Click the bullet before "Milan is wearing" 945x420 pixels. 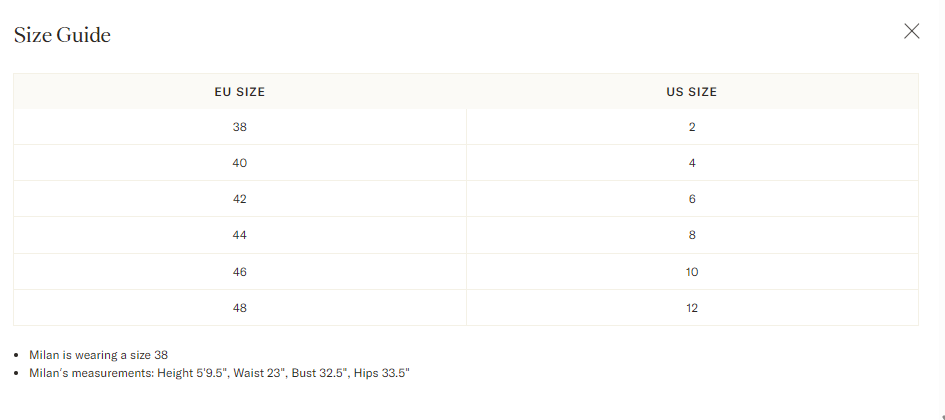coord(18,356)
